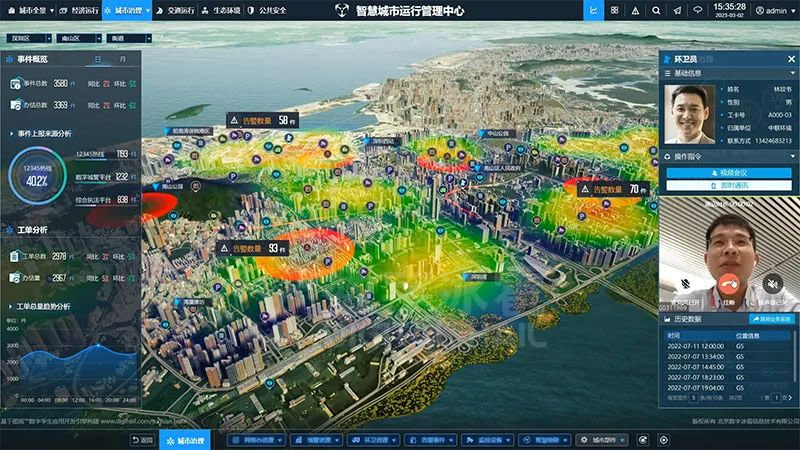
Task: Click the 视频会议 button
Action: tap(729, 173)
